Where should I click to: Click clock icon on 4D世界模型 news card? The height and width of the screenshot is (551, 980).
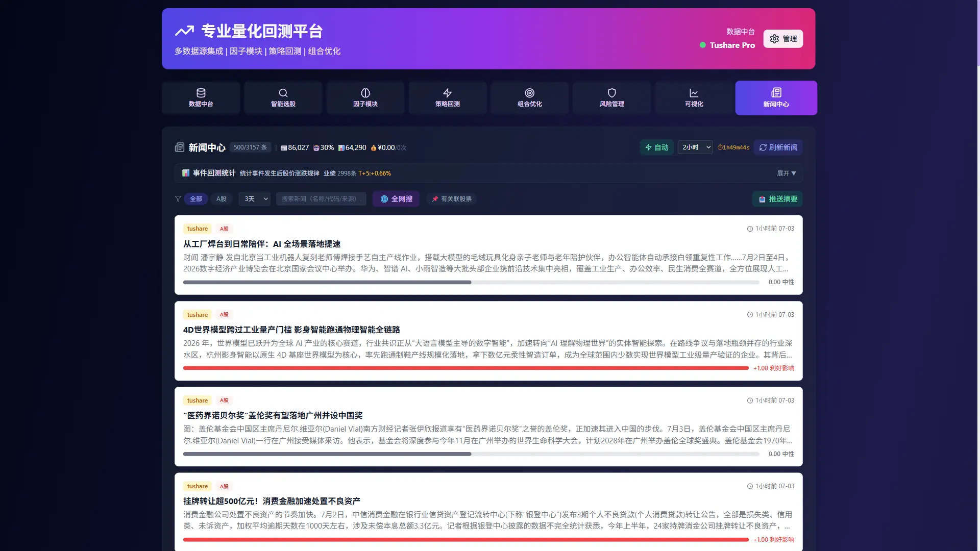point(750,315)
